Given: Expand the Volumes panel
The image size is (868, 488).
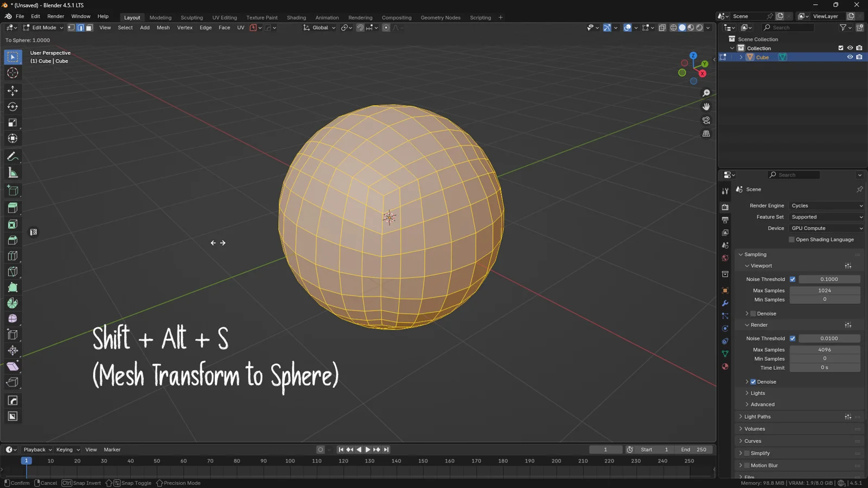Looking at the screenshot, I should [755, 429].
